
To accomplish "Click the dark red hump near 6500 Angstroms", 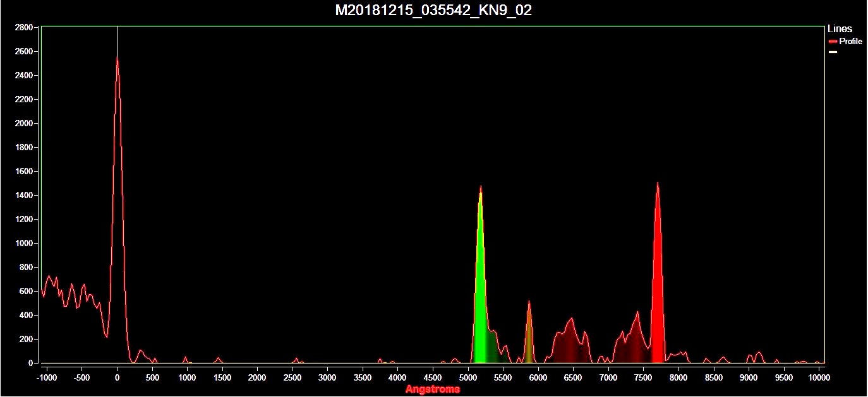I will tap(570, 341).
